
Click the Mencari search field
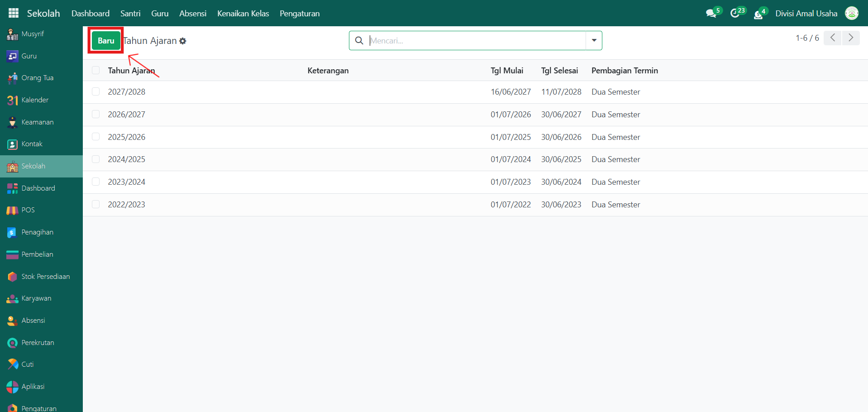point(475,41)
